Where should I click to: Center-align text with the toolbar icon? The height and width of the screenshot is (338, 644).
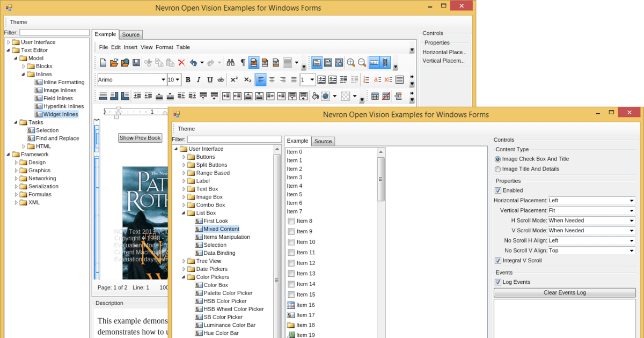[x=272, y=80]
